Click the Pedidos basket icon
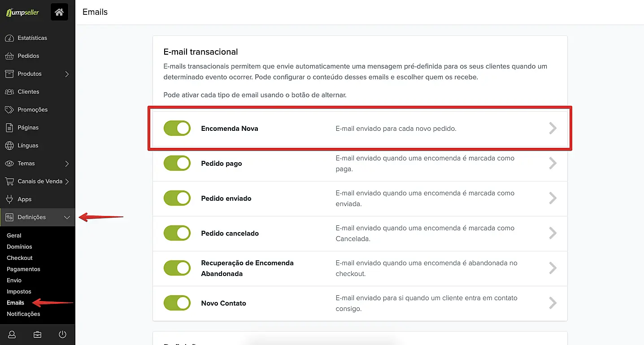Image resolution: width=644 pixels, height=345 pixels. 9,56
